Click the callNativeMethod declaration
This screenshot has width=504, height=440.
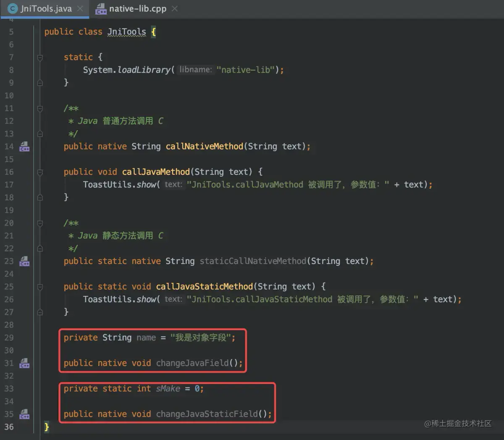tap(204, 146)
